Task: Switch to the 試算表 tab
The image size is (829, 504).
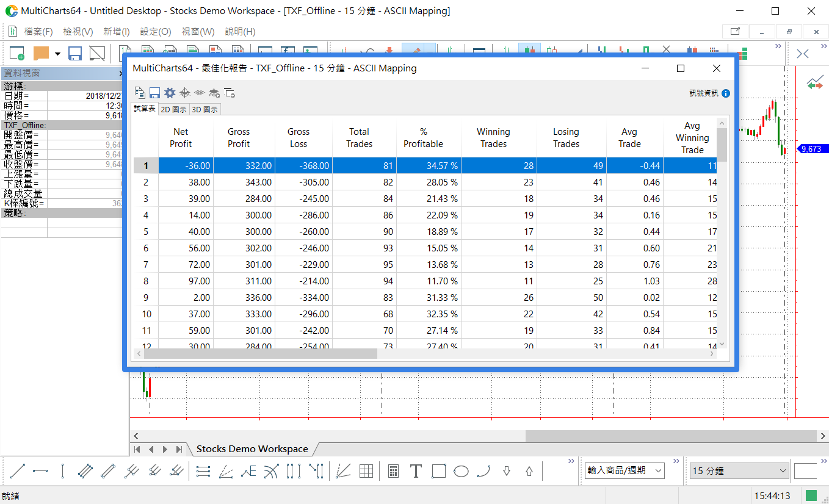Action: (x=145, y=109)
